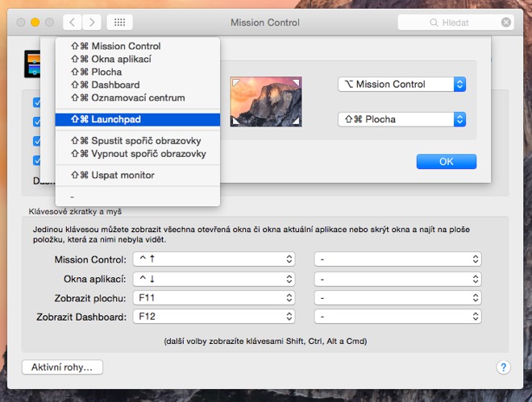
Task: Choose Oznamovací centrum in the popup menu
Action: 137,97
